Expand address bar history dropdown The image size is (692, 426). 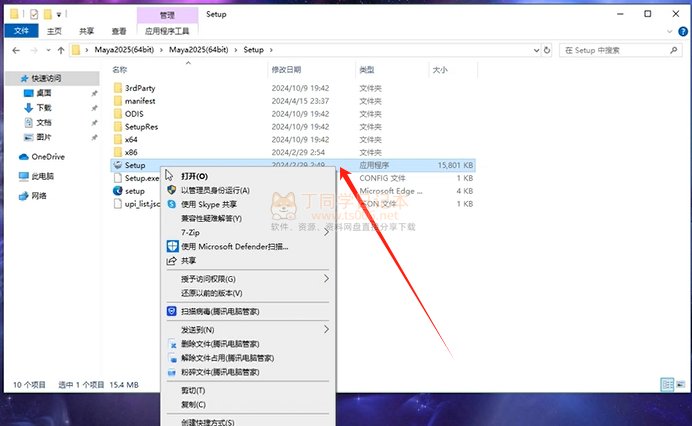pos(536,50)
